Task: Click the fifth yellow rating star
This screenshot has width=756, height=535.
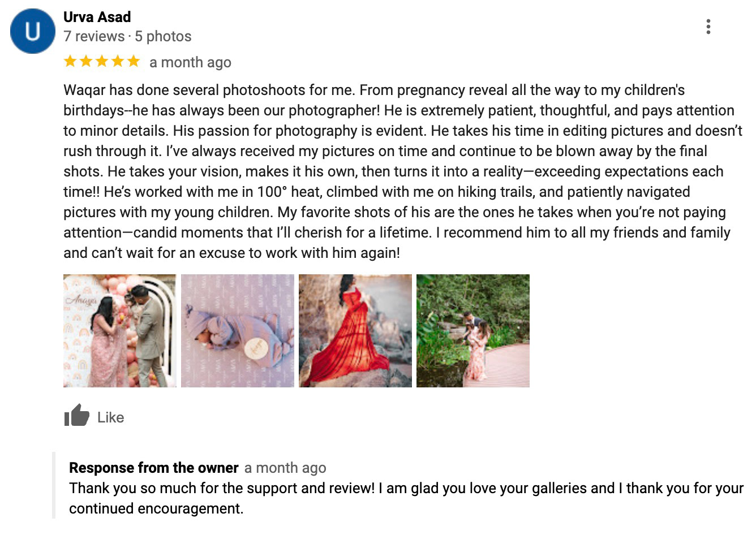Action: point(134,61)
